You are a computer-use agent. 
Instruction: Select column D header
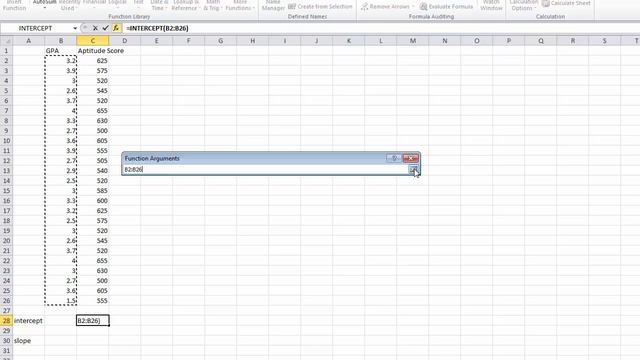pos(124,41)
